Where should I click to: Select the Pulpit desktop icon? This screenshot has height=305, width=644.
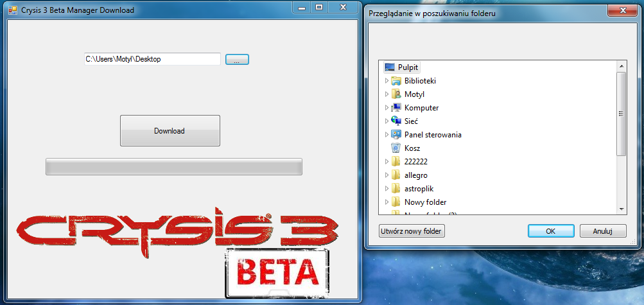point(390,67)
